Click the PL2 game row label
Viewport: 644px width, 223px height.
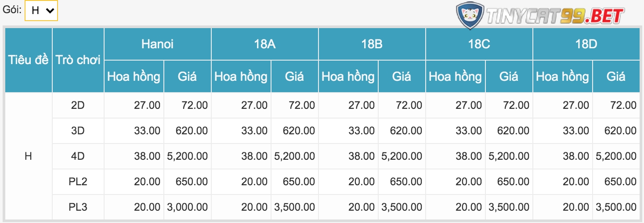pos(78,182)
